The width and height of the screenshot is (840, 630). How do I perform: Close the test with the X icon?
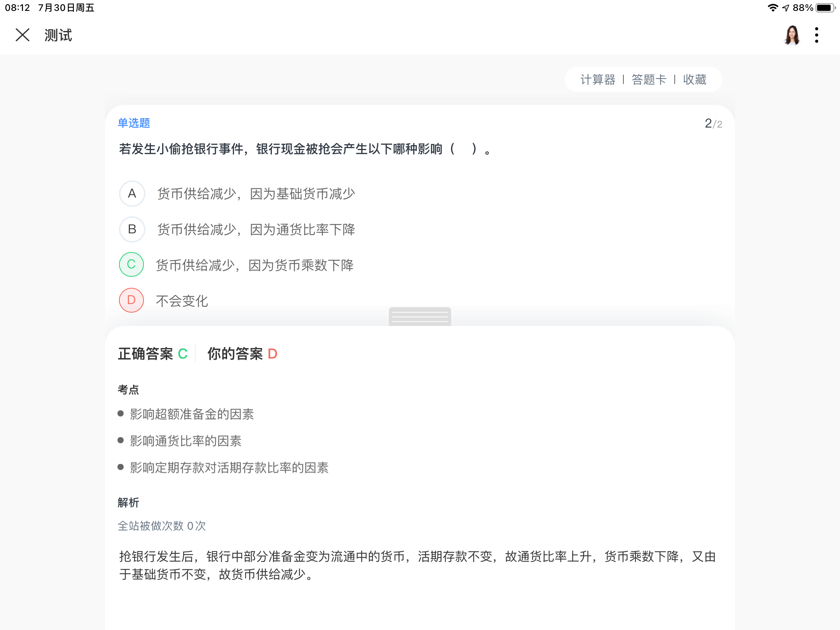tap(23, 35)
